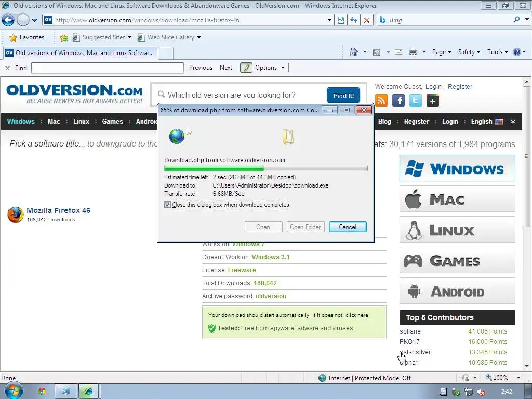
Task: Click the Windows Start orb
Action: coord(14,391)
